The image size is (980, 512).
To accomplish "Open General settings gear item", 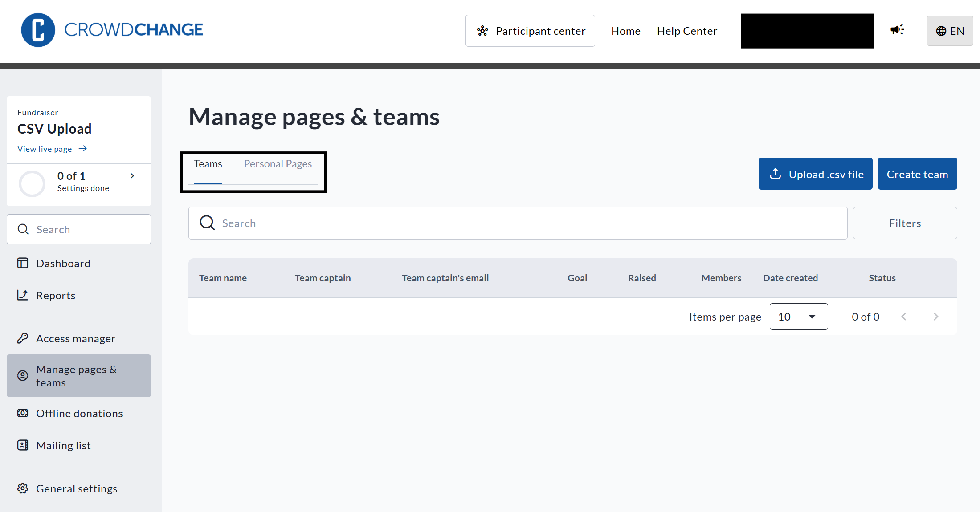I will pos(76,488).
